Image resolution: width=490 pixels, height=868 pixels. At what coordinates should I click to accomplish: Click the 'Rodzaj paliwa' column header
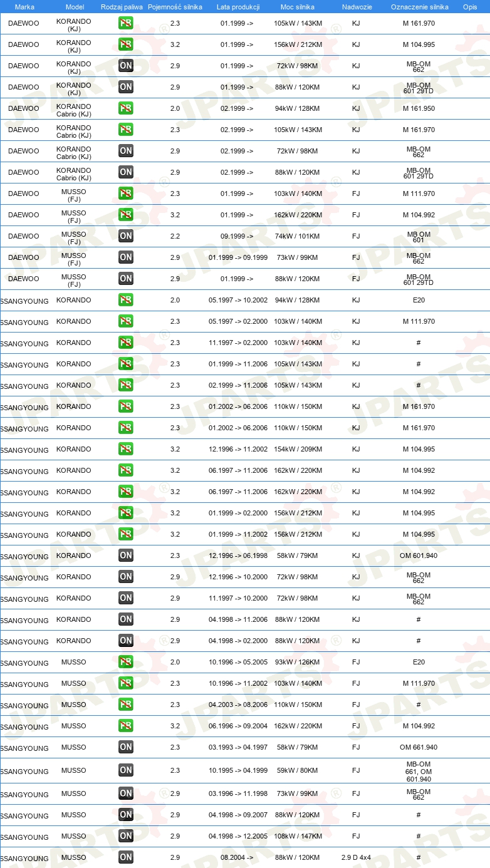click(x=122, y=7)
